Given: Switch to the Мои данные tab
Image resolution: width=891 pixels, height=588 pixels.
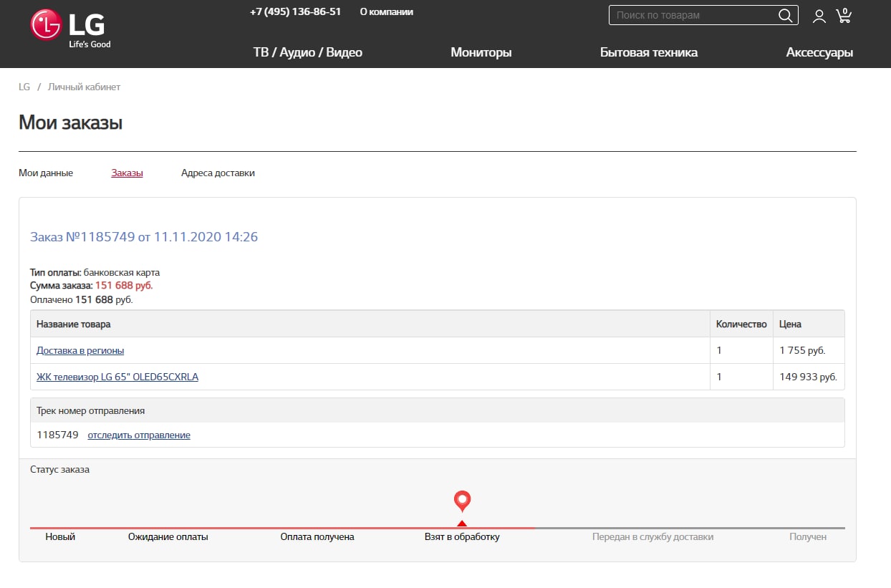Looking at the screenshot, I should (x=46, y=173).
